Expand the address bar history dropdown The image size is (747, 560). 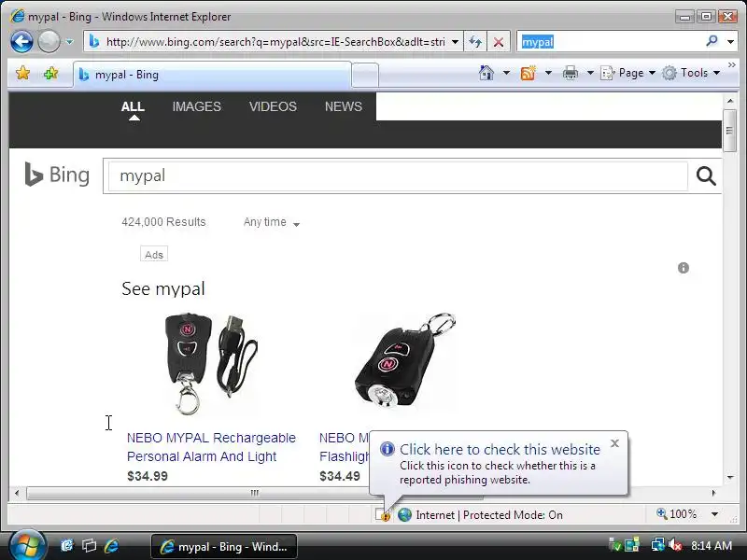point(456,42)
